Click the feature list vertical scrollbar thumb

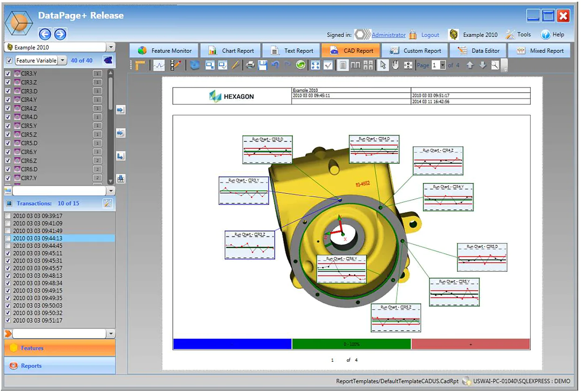pos(110,93)
